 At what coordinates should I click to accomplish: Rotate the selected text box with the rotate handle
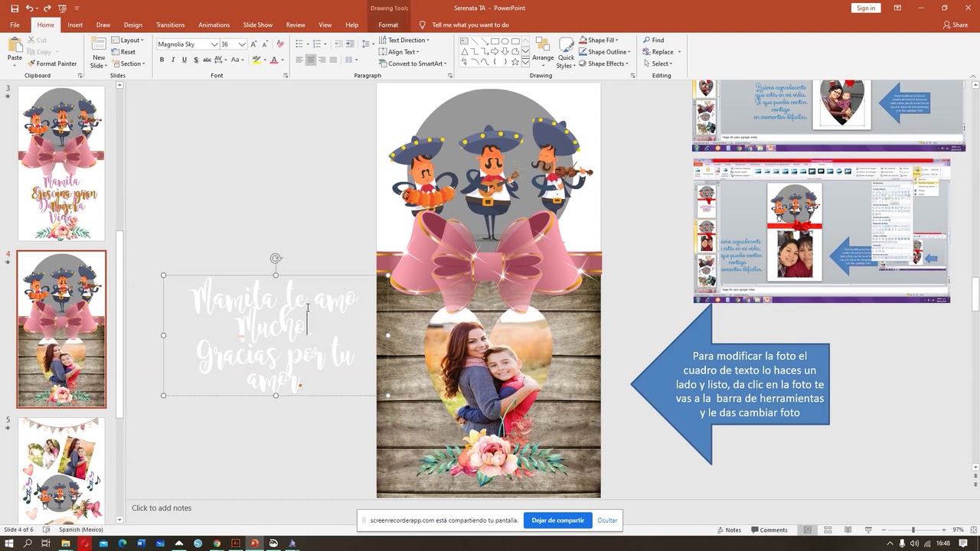[x=276, y=259]
